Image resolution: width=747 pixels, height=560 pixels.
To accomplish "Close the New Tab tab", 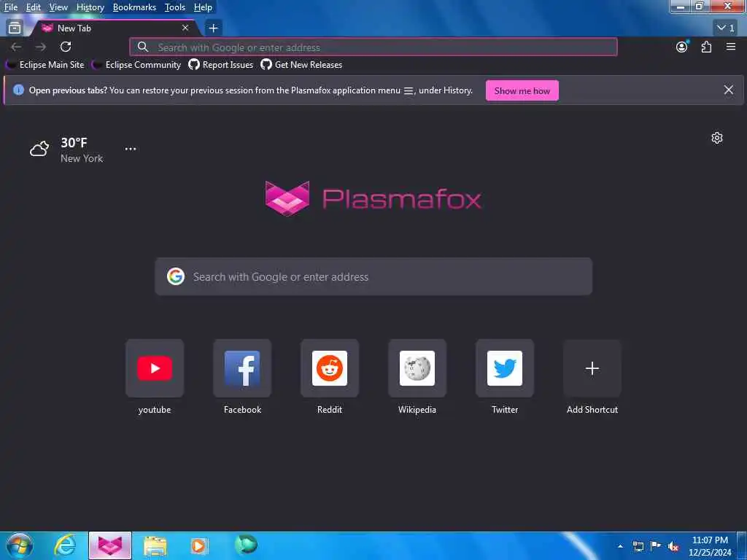I will (x=185, y=28).
